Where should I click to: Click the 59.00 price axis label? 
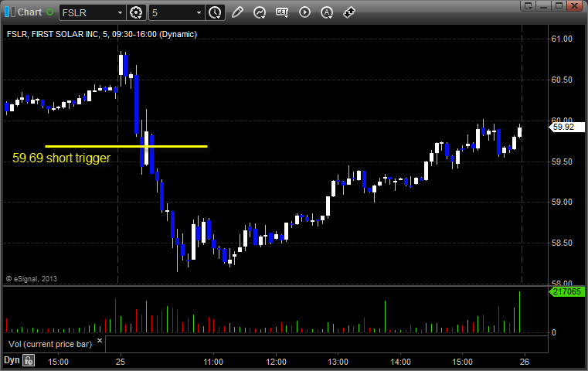coord(562,202)
